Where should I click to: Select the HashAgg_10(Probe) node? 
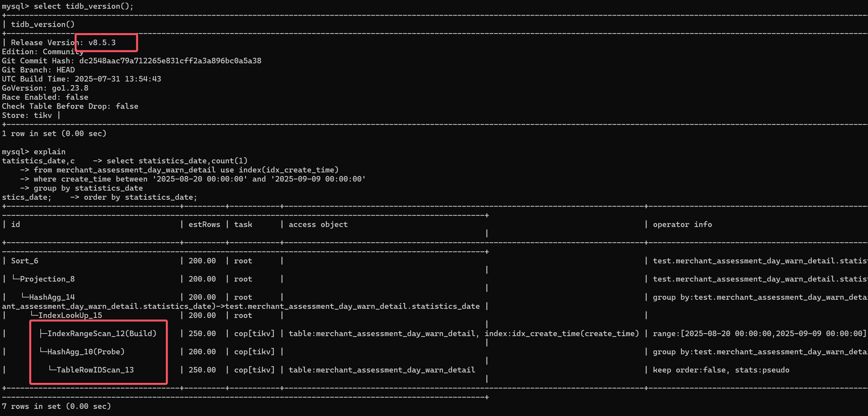tap(86, 352)
